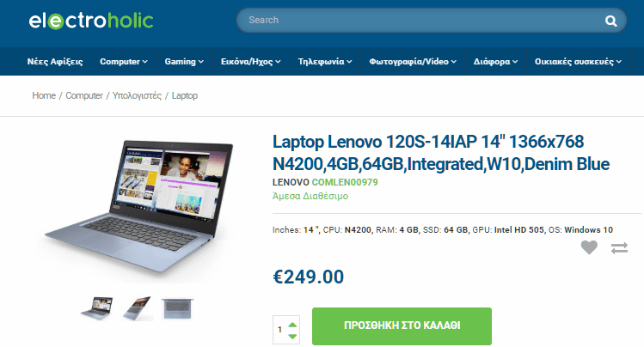Expand the Gaming menu dropdown

tap(184, 62)
